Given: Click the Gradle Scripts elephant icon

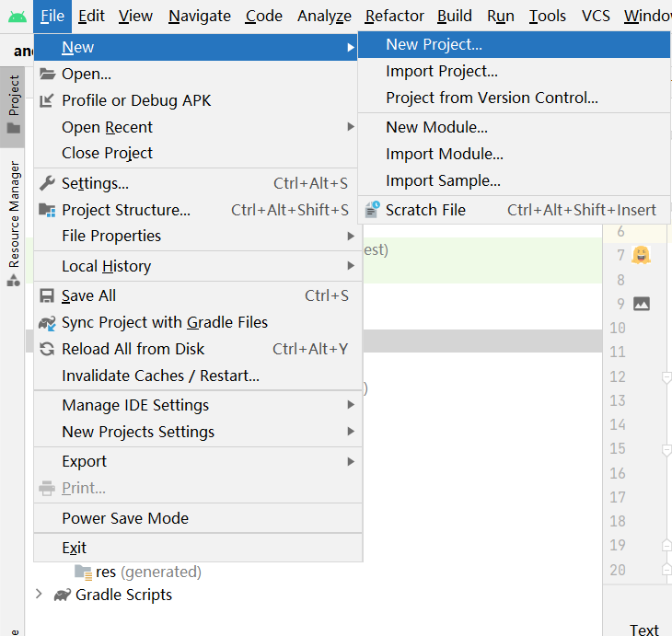Looking at the screenshot, I should (63, 595).
